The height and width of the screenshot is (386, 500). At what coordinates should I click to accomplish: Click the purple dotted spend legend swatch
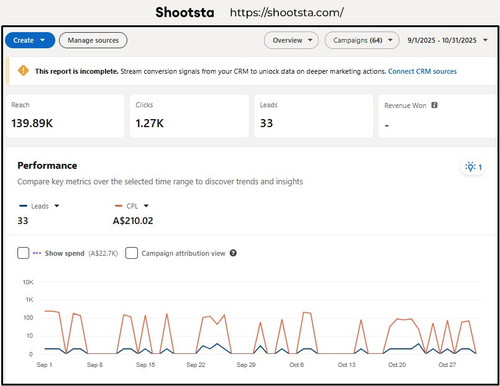click(x=37, y=253)
